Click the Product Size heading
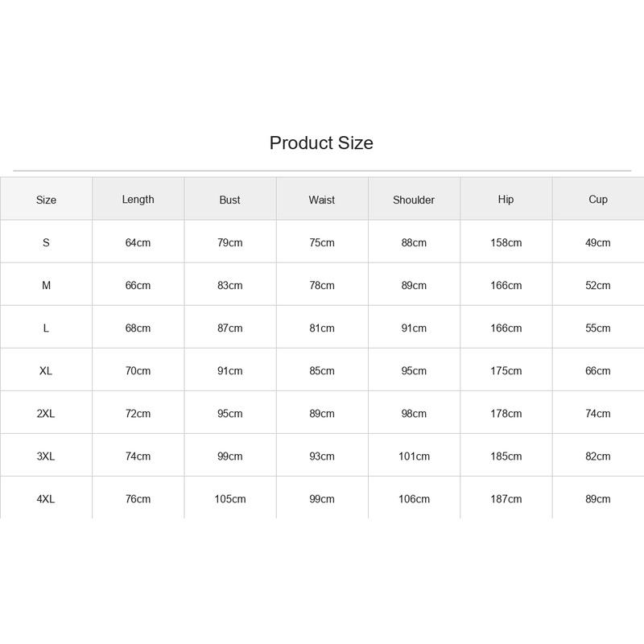The image size is (644, 644). click(x=321, y=143)
